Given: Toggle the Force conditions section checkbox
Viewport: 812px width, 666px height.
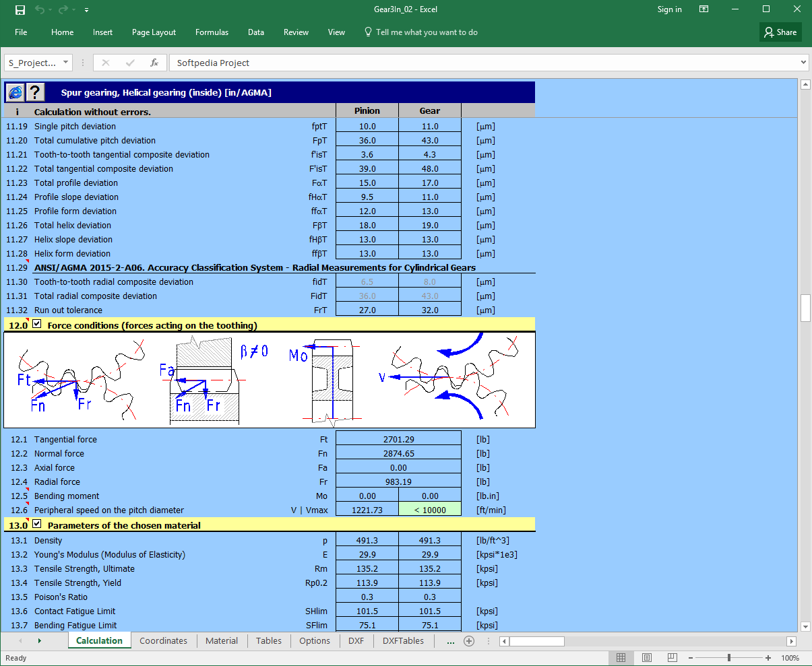Looking at the screenshot, I should point(36,323).
